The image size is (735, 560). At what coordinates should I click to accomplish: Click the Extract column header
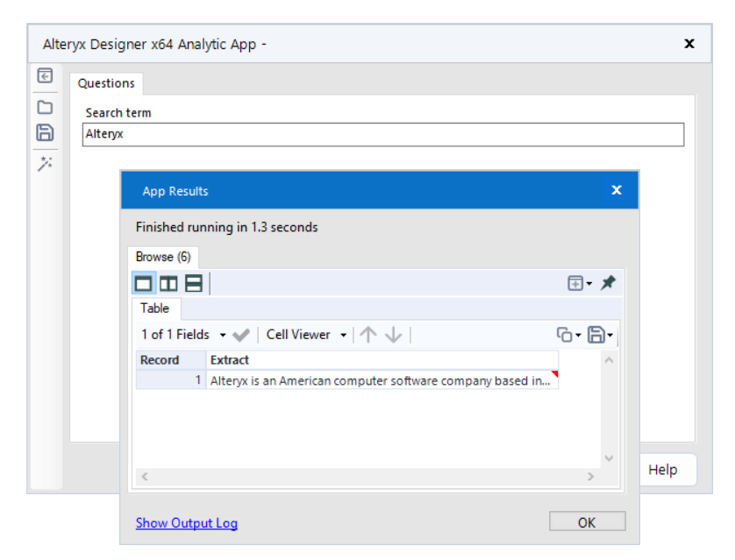[382, 360]
